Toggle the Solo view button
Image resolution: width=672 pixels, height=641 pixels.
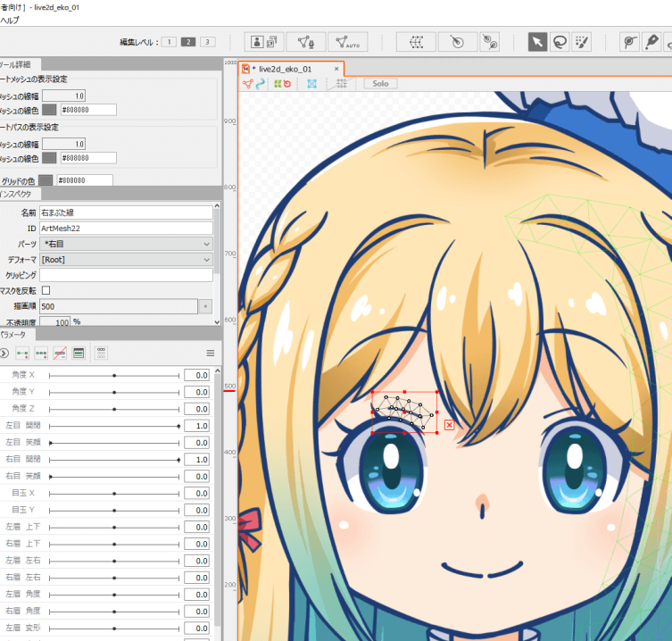click(x=380, y=84)
